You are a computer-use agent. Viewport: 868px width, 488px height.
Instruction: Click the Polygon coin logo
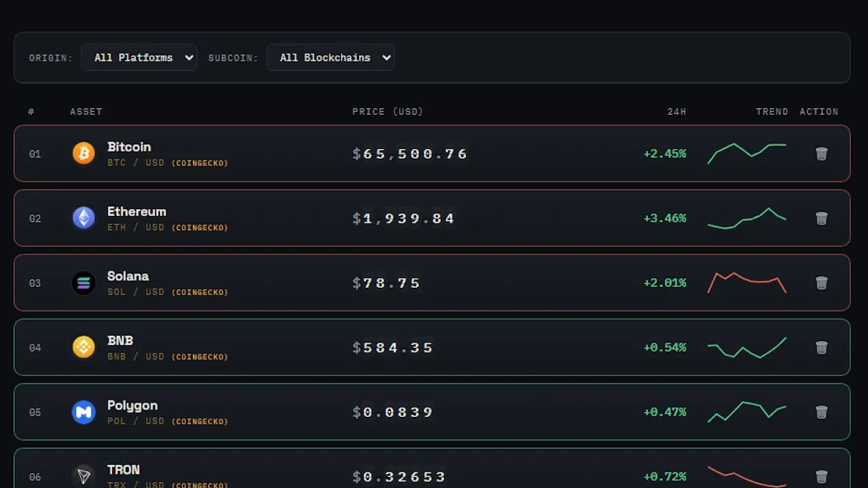[x=84, y=411]
